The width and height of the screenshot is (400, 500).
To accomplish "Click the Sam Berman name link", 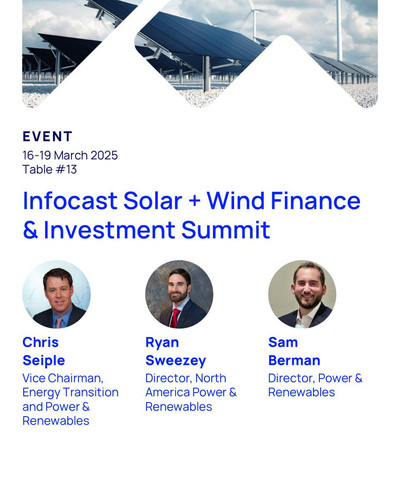I will (x=294, y=351).
